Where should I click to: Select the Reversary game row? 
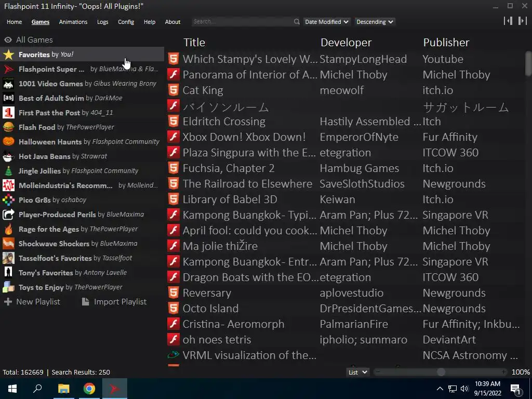(x=345, y=293)
